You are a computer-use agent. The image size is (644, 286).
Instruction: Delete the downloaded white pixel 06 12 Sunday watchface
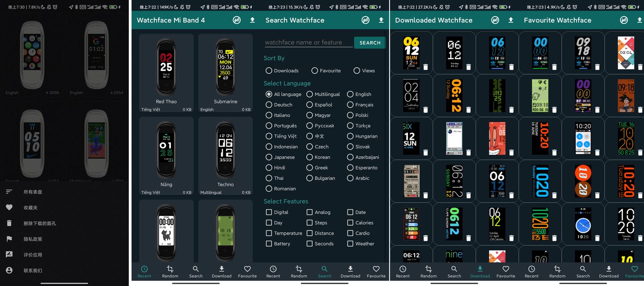pos(468,67)
